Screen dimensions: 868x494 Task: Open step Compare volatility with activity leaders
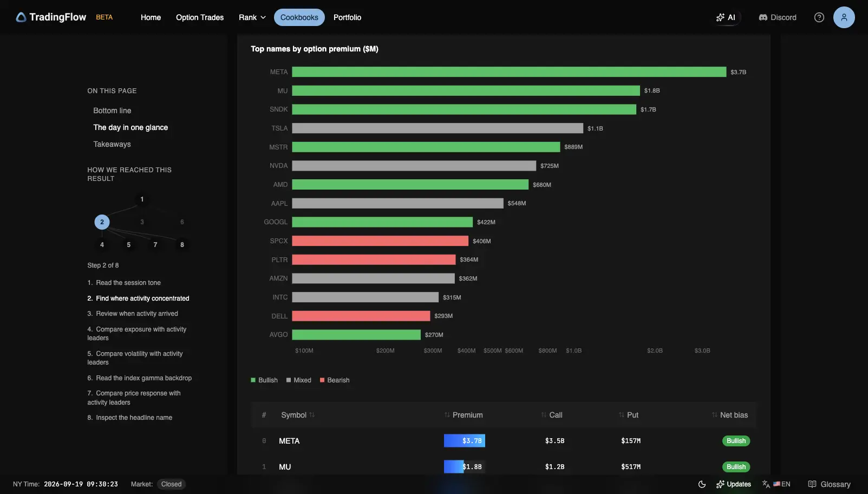pos(135,358)
